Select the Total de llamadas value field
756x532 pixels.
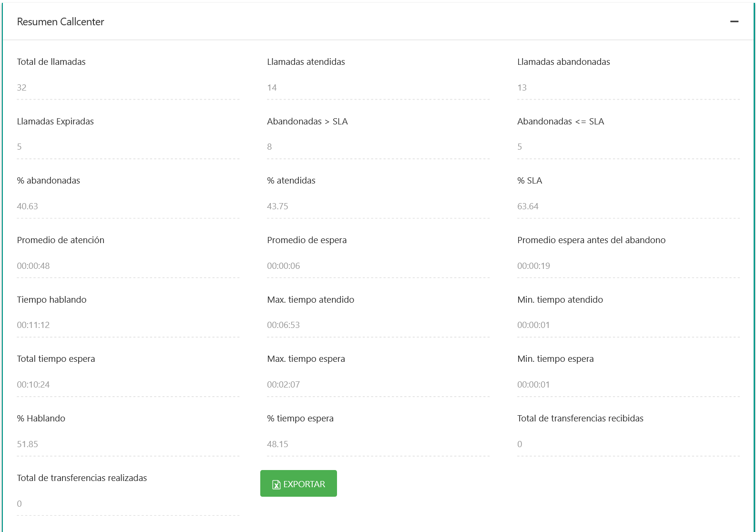point(128,88)
